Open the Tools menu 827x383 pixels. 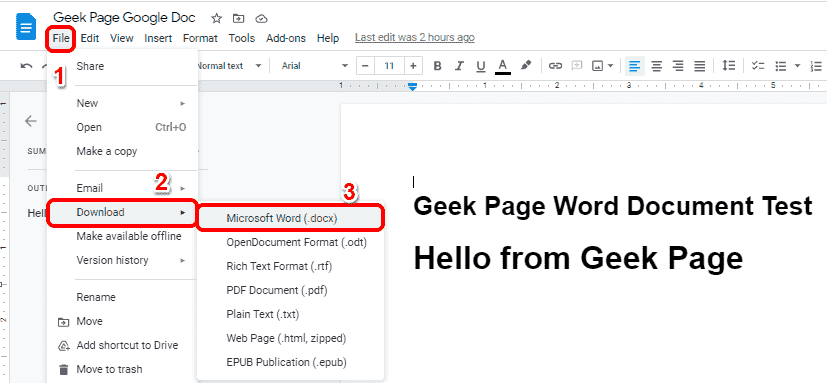click(242, 38)
